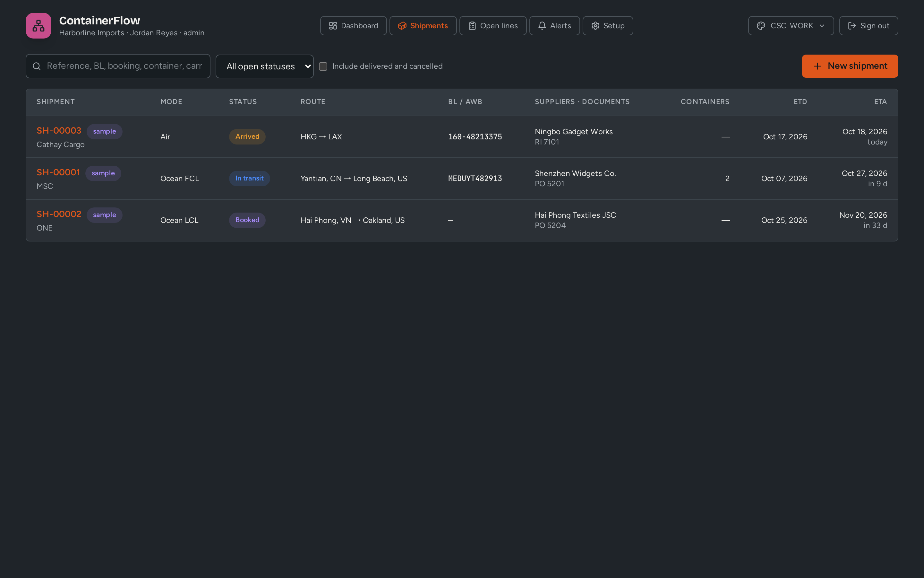
Task: Click route Yantian, CN to Long Beach
Action: [354, 179]
